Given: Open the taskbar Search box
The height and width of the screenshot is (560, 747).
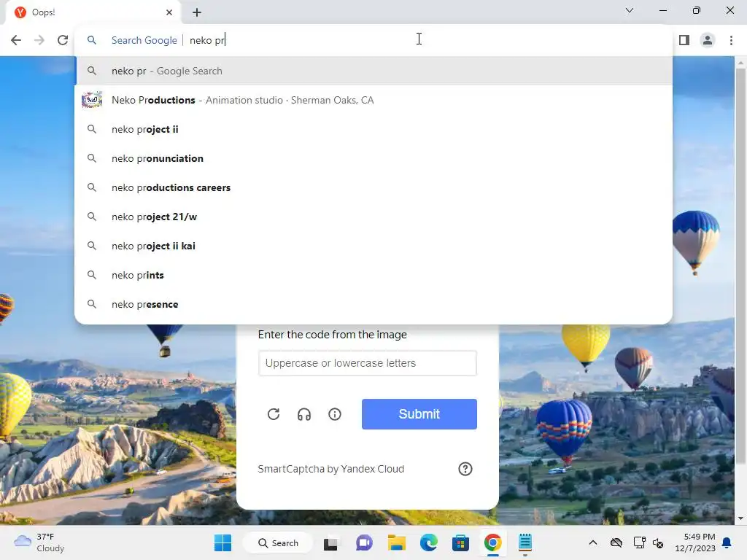Looking at the screenshot, I should coord(278,542).
